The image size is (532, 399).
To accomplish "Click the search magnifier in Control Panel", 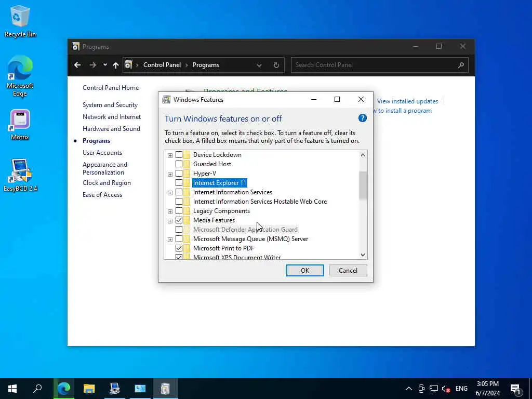I will (461, 65).
